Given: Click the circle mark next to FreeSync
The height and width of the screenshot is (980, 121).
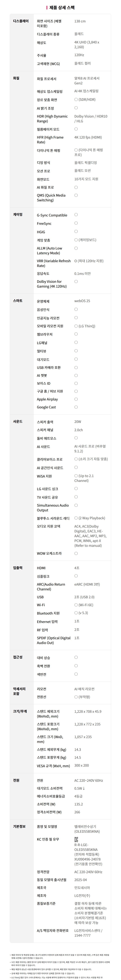Looking at the screenshot, I should click(x=76, y=223).
